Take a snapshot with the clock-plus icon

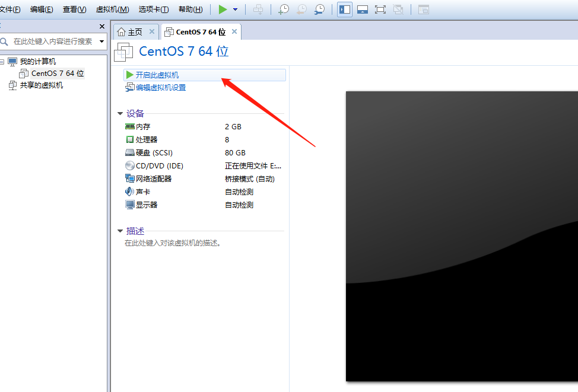click(x=284, y=9)
